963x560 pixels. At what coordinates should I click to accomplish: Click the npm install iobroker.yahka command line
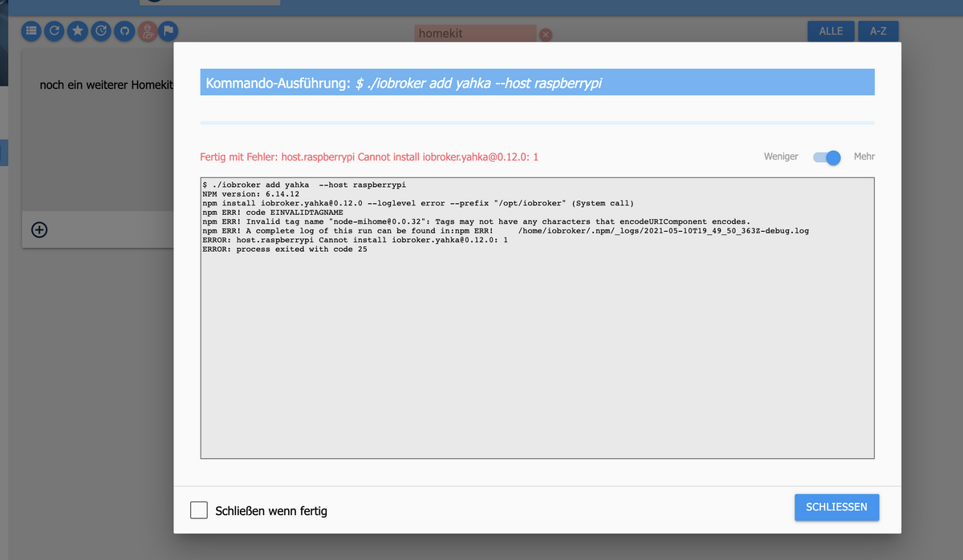point(418,203)
